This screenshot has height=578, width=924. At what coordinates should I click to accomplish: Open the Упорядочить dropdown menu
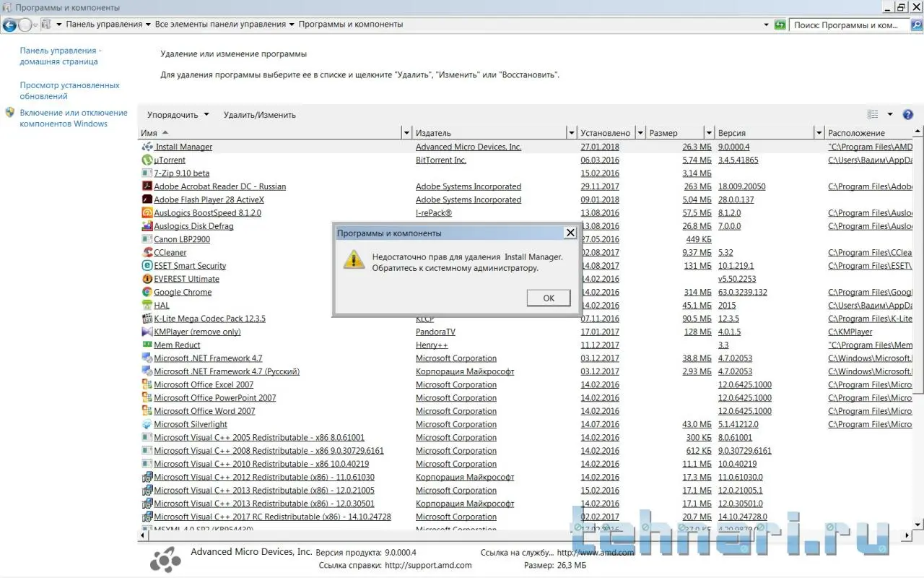pos(178,115)
